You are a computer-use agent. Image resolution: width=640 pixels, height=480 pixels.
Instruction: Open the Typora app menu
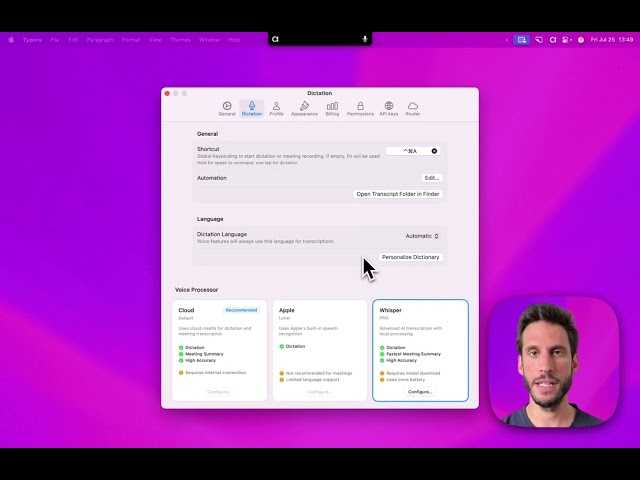[x=32, y=40]
